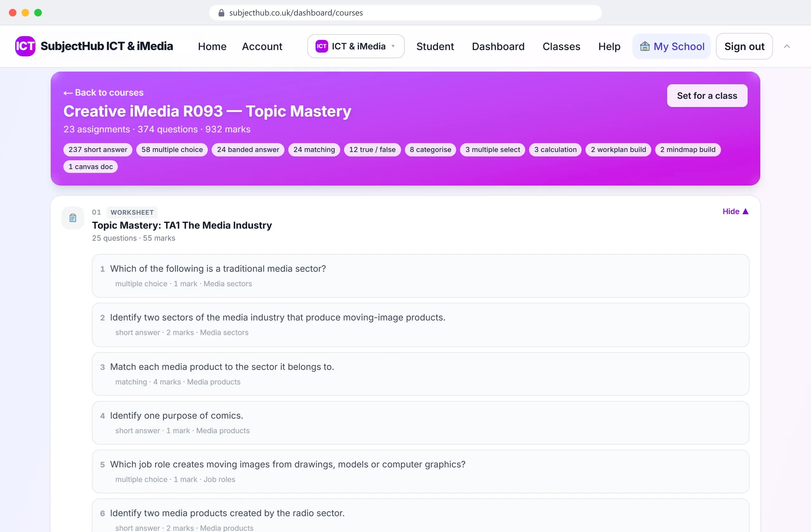Go to the Classes menu item
The width and height of the screenshot is (811, 532).
tap(561, 46)
